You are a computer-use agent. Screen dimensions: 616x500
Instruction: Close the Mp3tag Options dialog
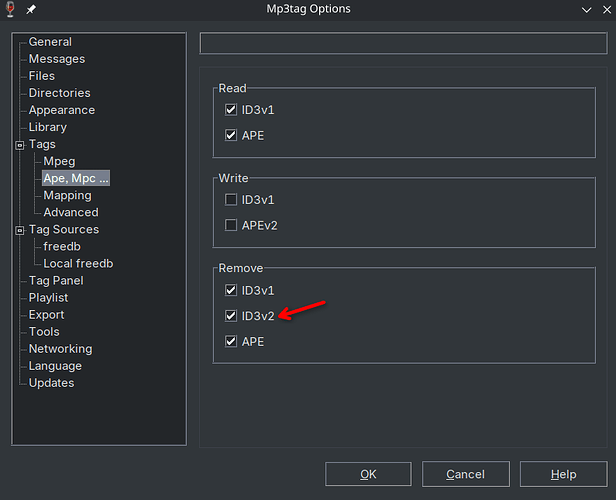(x=607, y=10)
